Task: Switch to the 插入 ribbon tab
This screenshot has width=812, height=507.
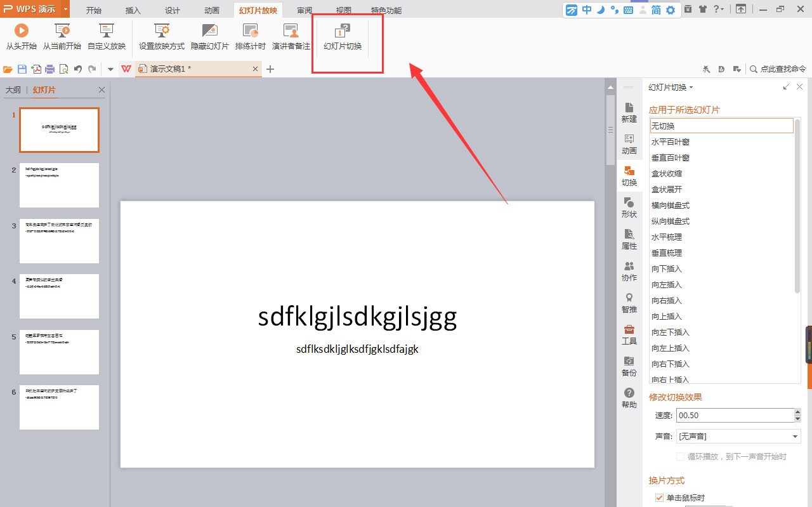Action: (133, 10)
